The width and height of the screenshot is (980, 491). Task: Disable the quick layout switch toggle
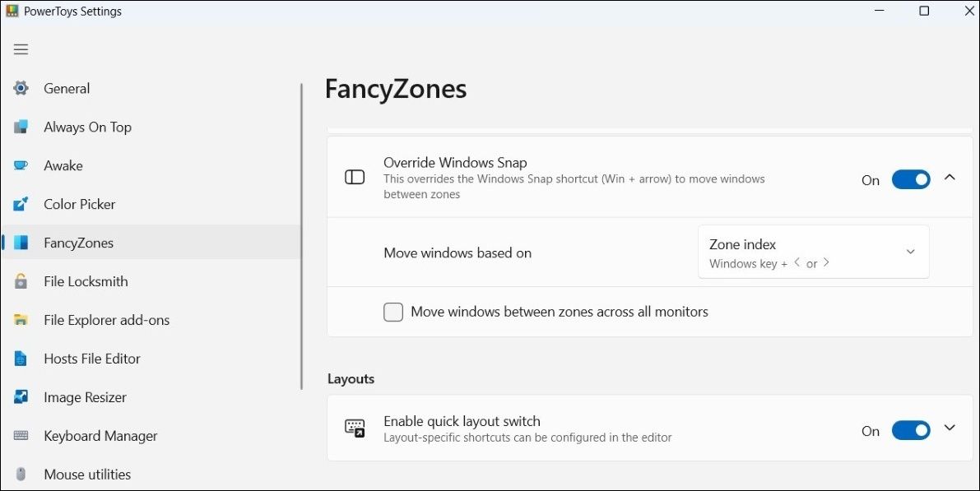(x=911, y=430)
